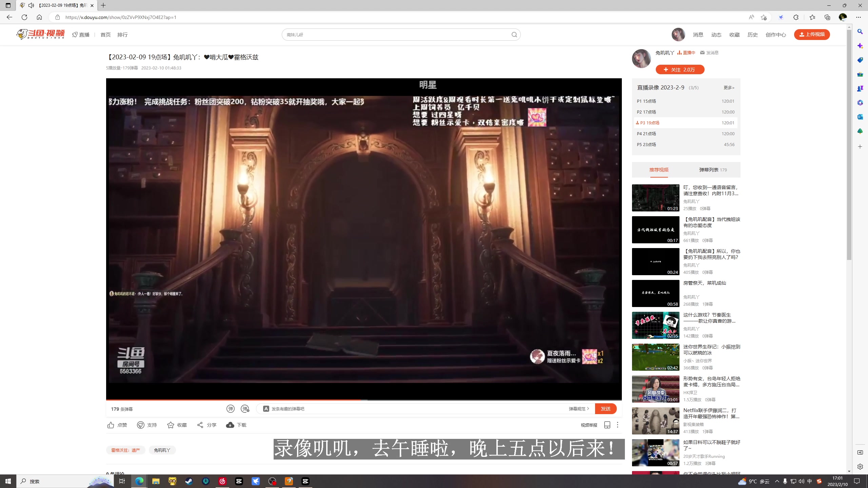Open File Explorer from the taskbar
868x488 pixels.
pos(156,481)
